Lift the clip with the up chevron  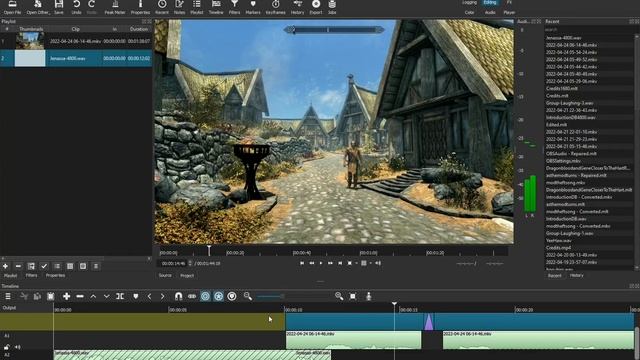tap(93, 296)
